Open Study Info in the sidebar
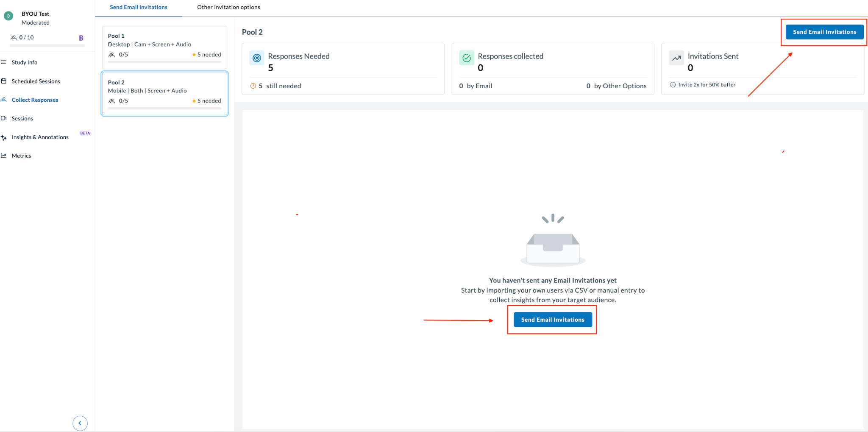Image resolution: width=868 pixels, height=432 pixels. click(x=25, y=62)
